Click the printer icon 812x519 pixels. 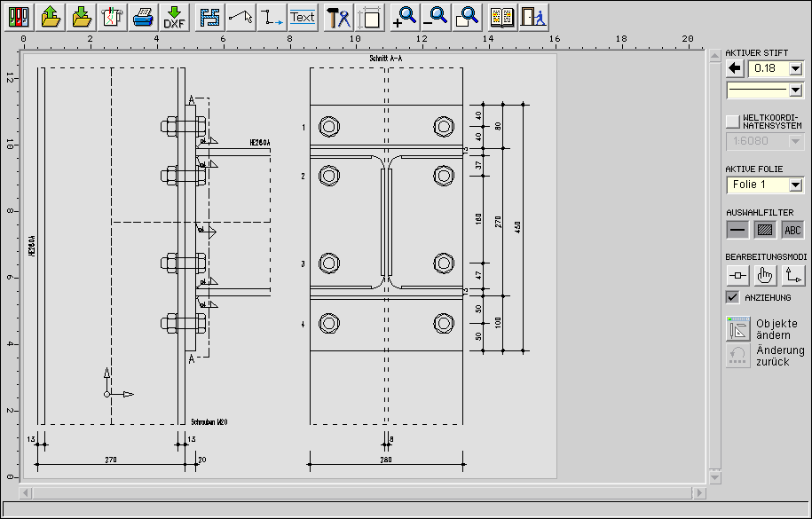point(143,16)
